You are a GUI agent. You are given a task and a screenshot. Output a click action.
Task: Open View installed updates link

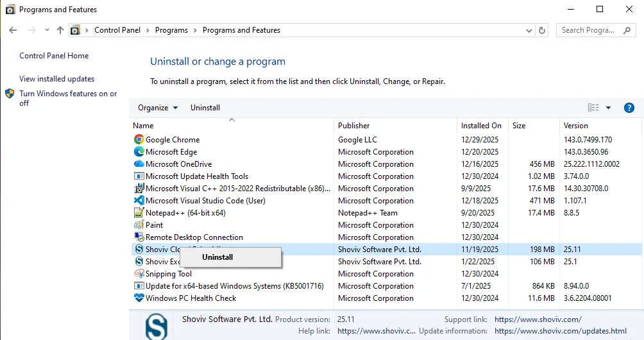tap(56, 79)
